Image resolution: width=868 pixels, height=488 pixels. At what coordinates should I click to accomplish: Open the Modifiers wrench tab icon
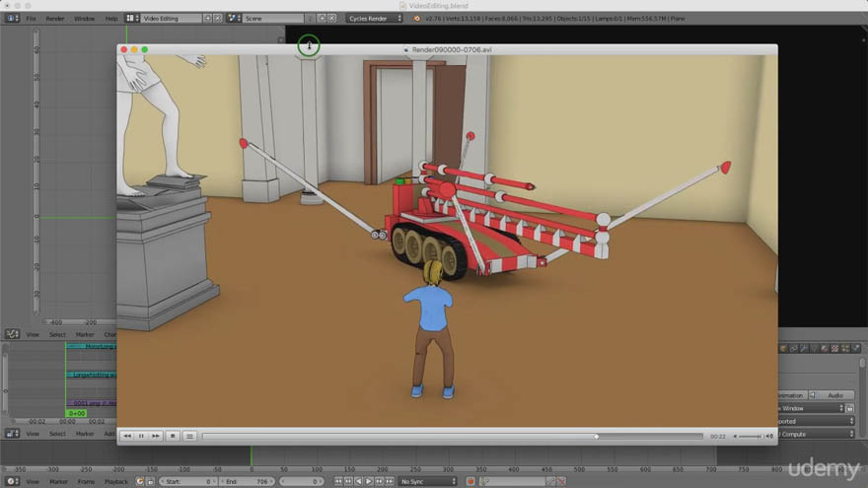click(x=804, y=348)
